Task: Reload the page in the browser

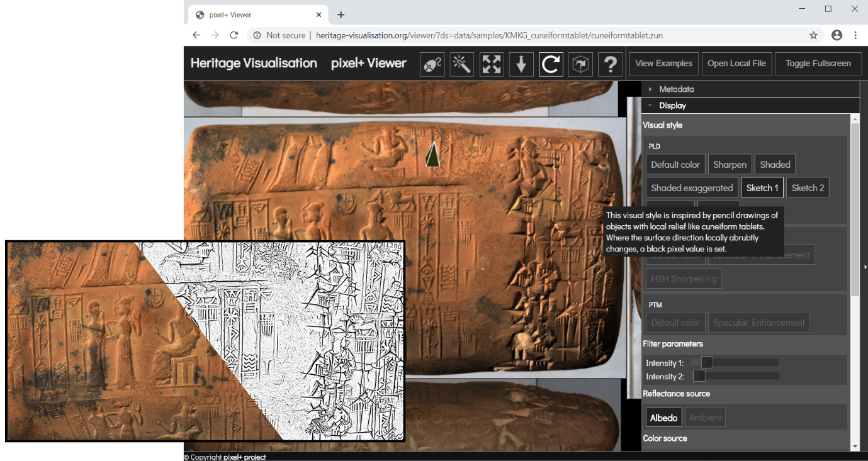Action: tap(234, 35)
